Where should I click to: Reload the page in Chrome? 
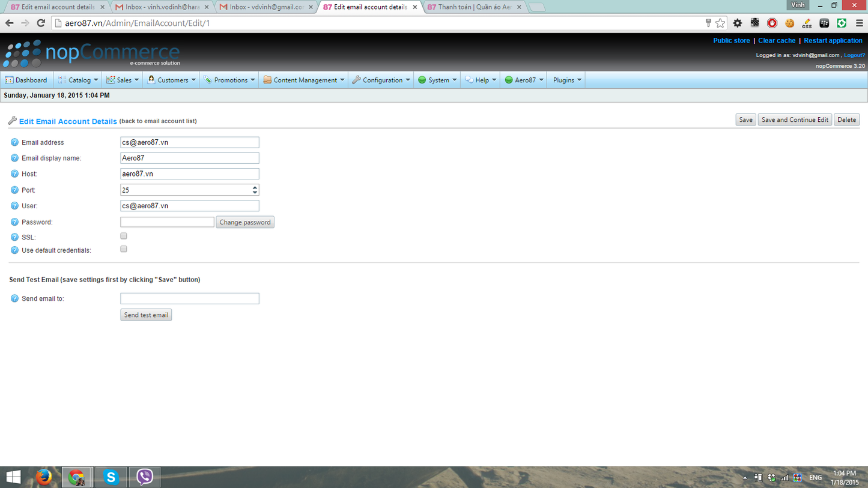[x=41, y=23]
